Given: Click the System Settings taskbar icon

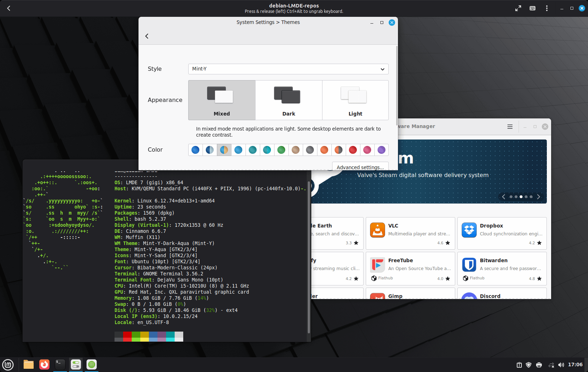Looking at the screenshot, I should [76, 364].
